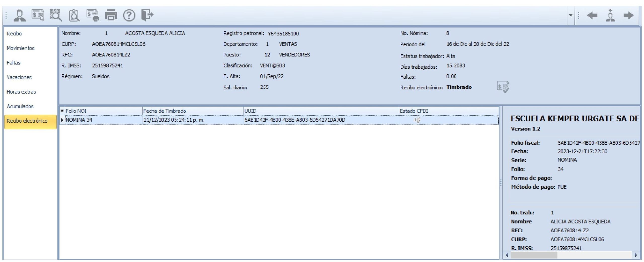Select the Horas extras tab
Viewport: 644px width, 262px height.
point(21,92)
